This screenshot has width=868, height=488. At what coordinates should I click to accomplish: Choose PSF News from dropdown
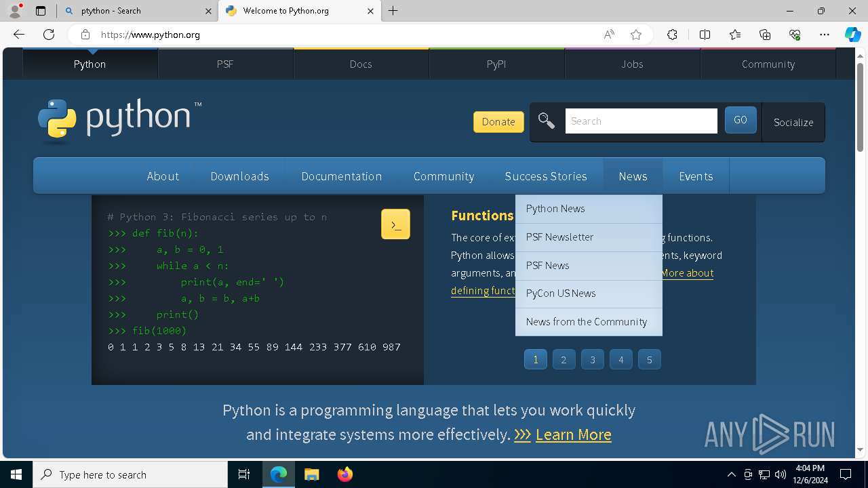pos(589,266)
